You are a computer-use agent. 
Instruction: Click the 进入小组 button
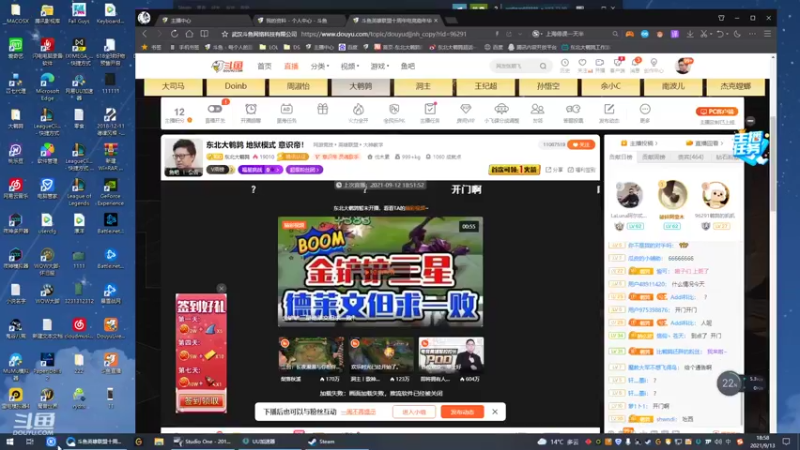pyautogui.click(x=414, y=412)
